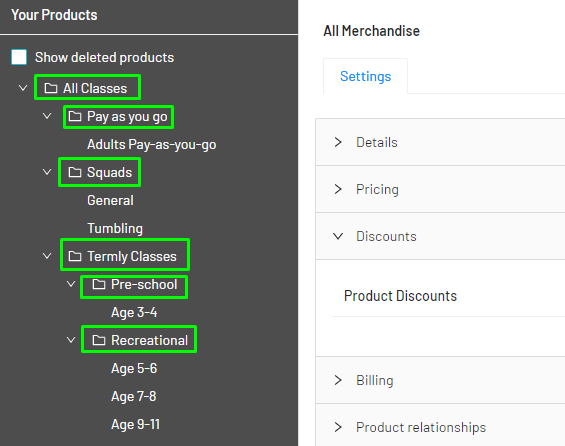Collapse the Recreational tree chevron
Image resolution: width=565 pixels, height=446 pixels.
point(71,340)
